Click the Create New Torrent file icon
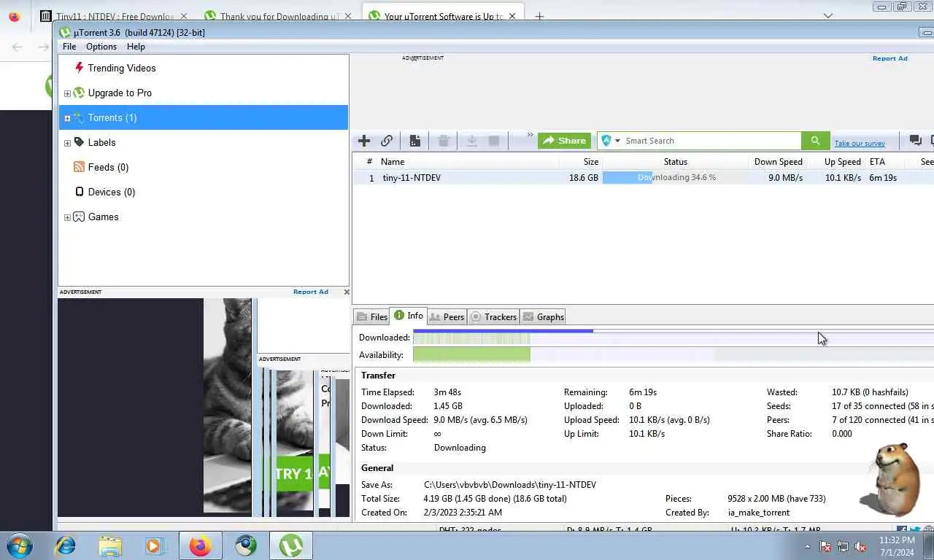This screenshot has width=934, height=560. click(x=415, y=141)
